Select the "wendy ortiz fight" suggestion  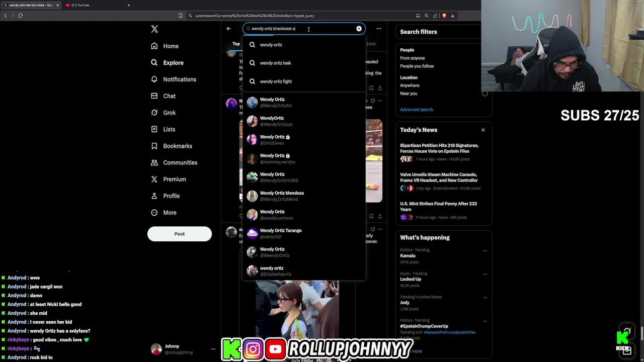(x=304, y=81)
